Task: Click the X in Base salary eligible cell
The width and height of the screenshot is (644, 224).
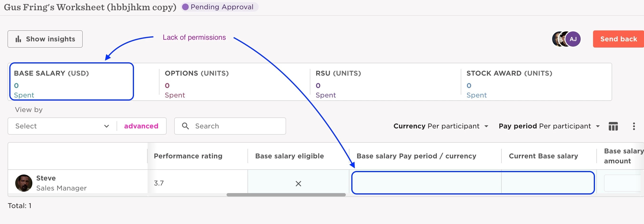Action: [x=298, y=184]
